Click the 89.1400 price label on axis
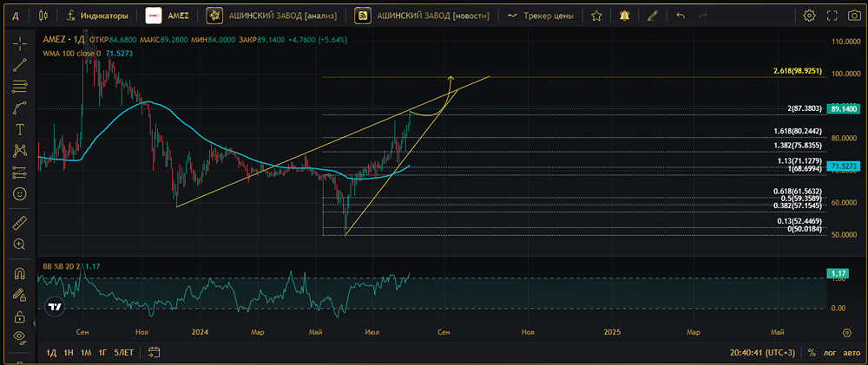 coord(845,109)
